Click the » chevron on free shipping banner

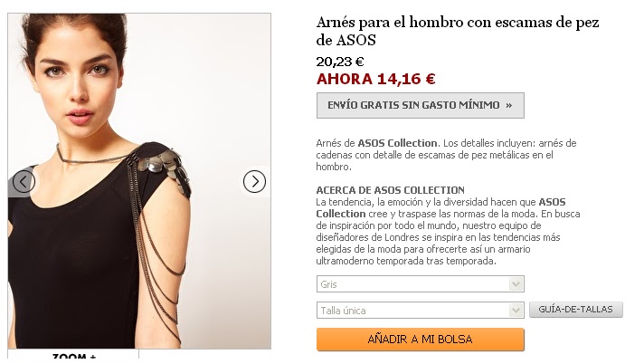[x=509, y=105]
